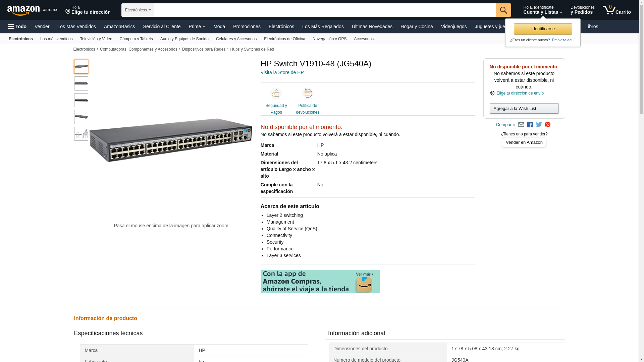Expand the Electrónicos search category dropdown
644x362 pixels.
(138, 10)
